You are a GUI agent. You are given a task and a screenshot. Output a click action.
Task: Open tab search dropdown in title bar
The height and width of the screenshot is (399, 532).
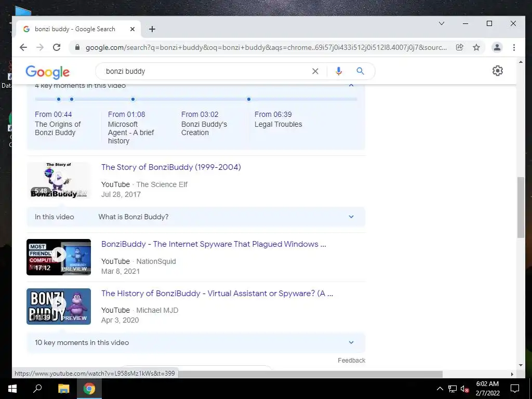[442, 23]
